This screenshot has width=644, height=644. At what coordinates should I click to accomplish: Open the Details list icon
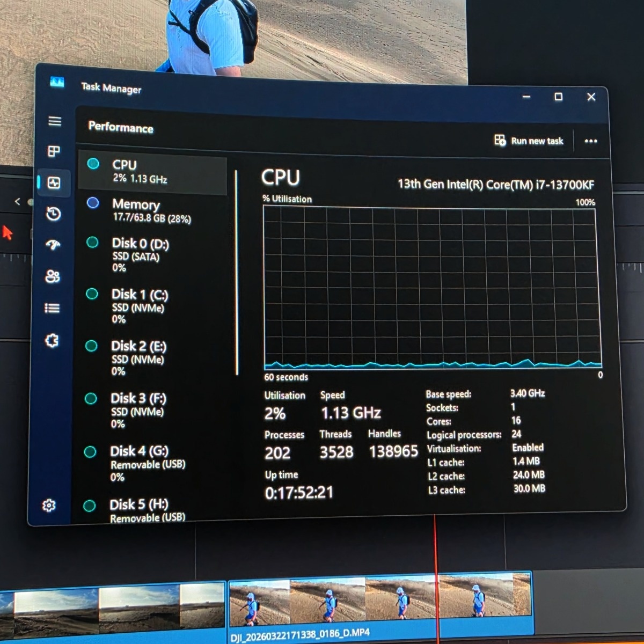pyautogui.click(x=52, y=308)
